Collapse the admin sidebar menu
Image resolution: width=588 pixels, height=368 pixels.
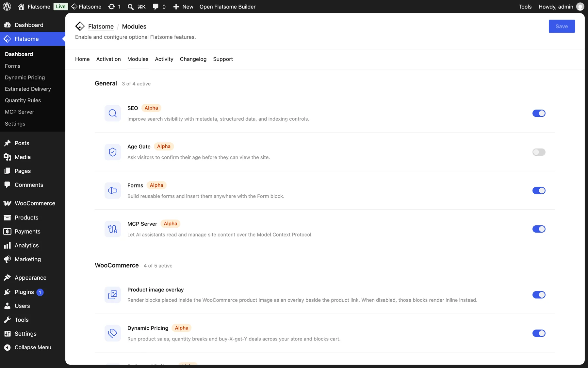click(33, 347)
